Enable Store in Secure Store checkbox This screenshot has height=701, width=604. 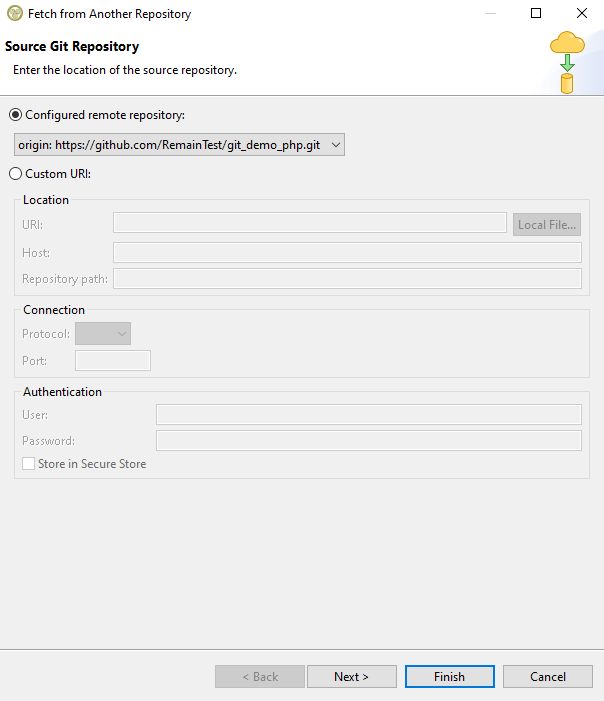pyautogui.click(x=29, y=464)
